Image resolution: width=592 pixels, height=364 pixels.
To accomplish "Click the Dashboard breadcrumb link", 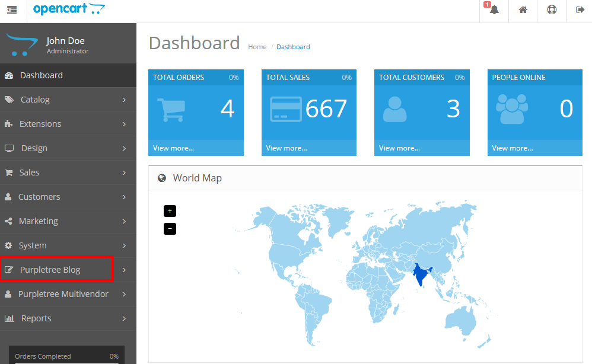I will click(293, 47).
